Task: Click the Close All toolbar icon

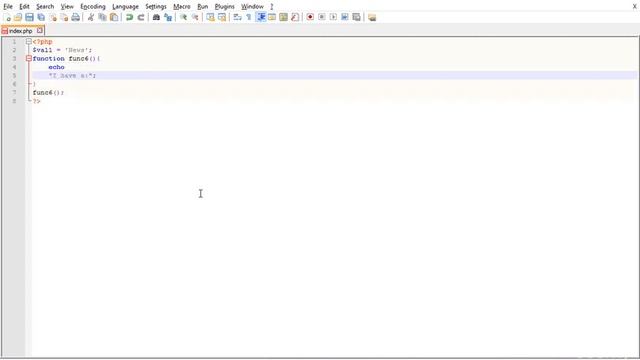Action: point(64,17)
